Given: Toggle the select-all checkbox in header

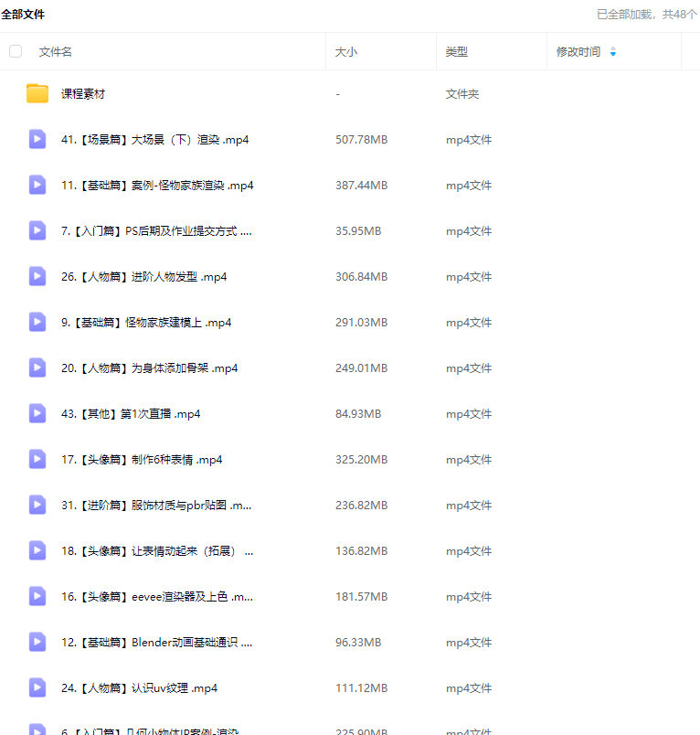Looking at the screenshot, I should 16,51.
